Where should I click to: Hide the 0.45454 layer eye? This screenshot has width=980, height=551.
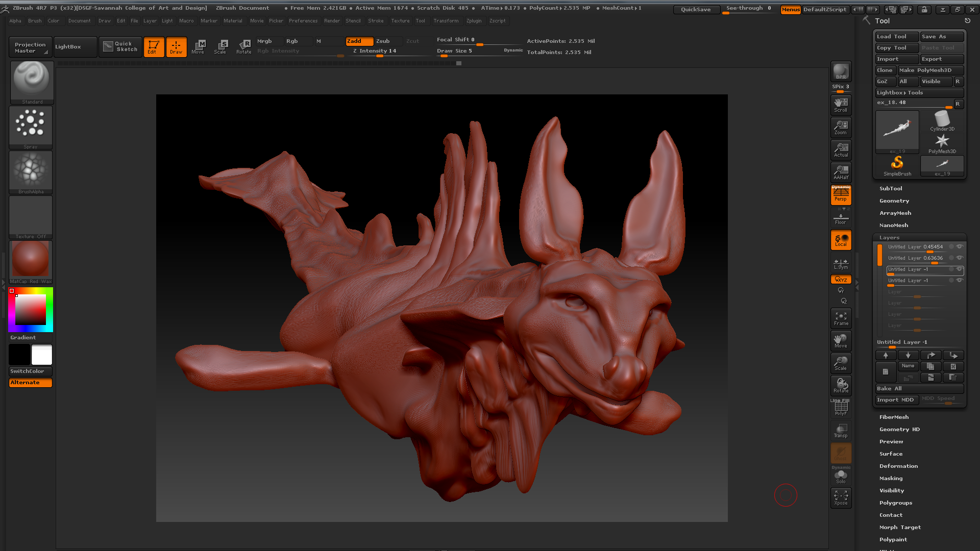[x=960, y=247]
